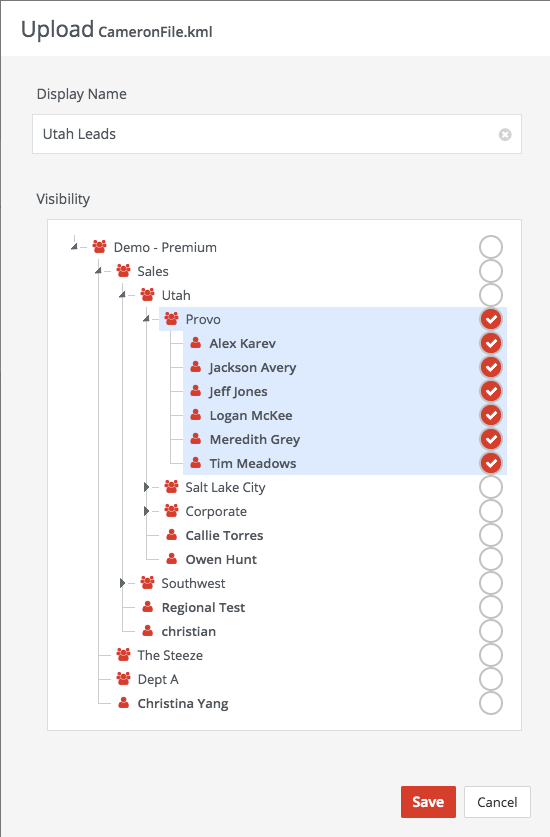
Task: Enable visibility for the Utah group
Action: coord(491,295)
